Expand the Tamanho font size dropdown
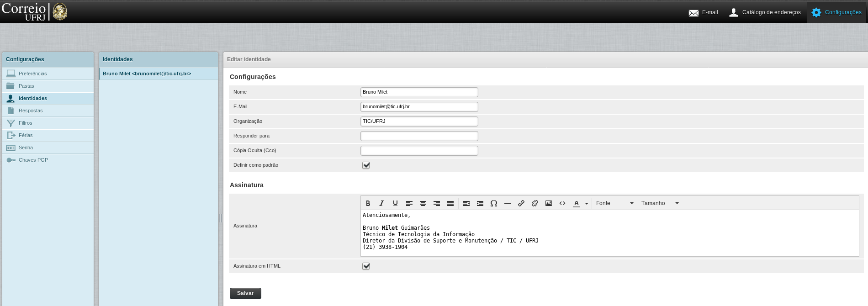Screen dimensions: 868x306 660,203
